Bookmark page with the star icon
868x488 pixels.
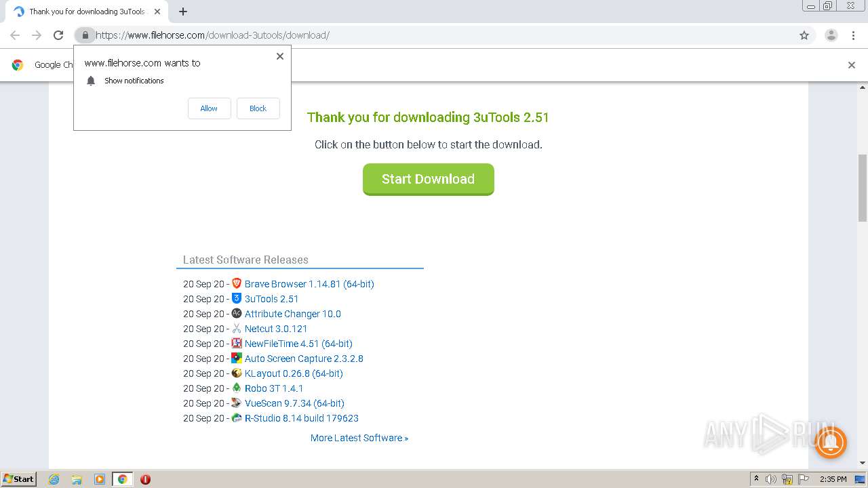pos(804,35)
